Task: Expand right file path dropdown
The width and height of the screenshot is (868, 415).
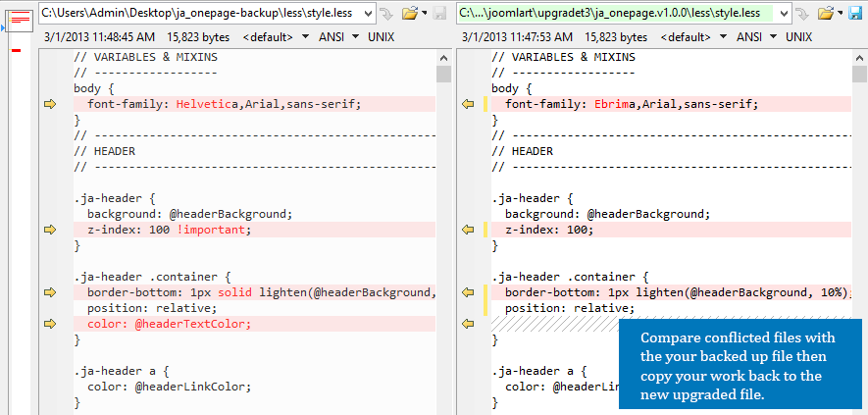Action: point(782,13)
